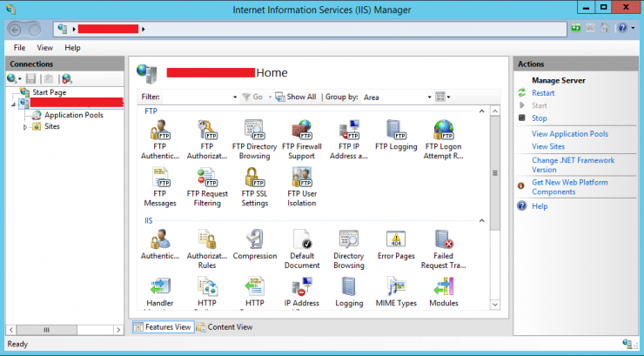Image resolution: width=644 pixels, height=356 pixels.
Task: Open Modules feature
Action: pyautogui.click(x=444, y=292)
